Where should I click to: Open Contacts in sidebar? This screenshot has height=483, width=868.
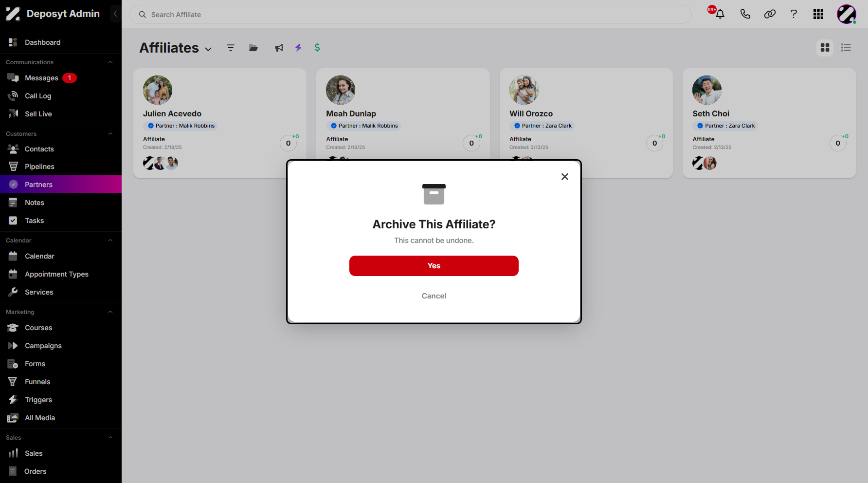point(61,149)
